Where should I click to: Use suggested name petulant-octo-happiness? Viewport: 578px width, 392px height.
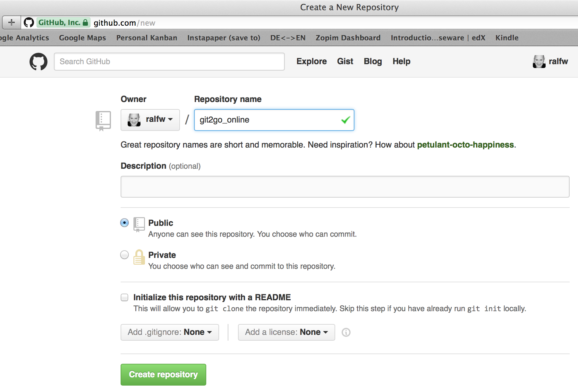click(x=465, y=145)
